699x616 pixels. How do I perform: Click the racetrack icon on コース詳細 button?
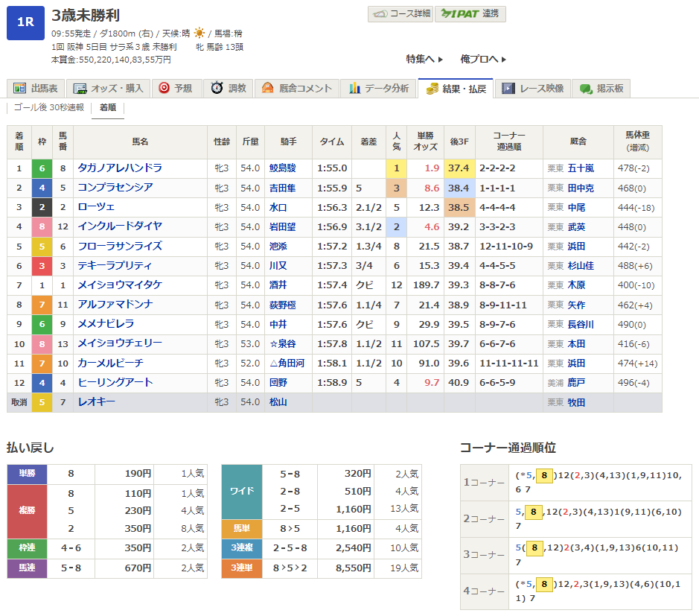point(381,14)
